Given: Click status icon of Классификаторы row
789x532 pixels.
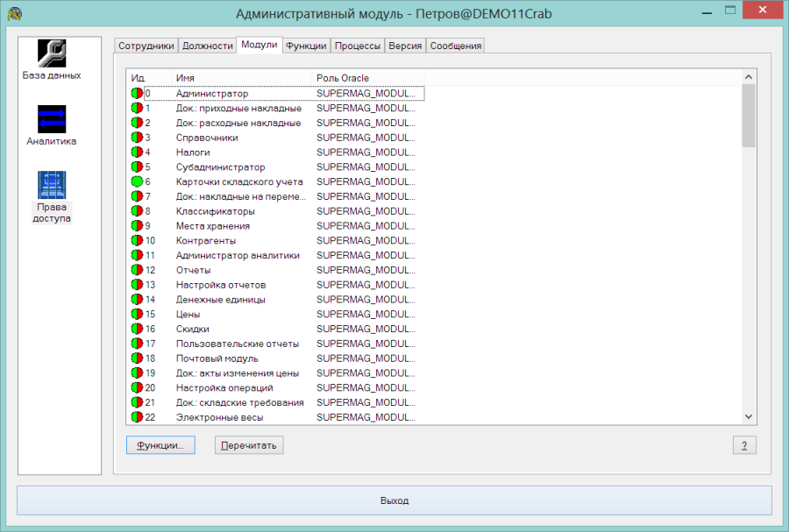Looking at the screenshot, I should click(137, 211).
